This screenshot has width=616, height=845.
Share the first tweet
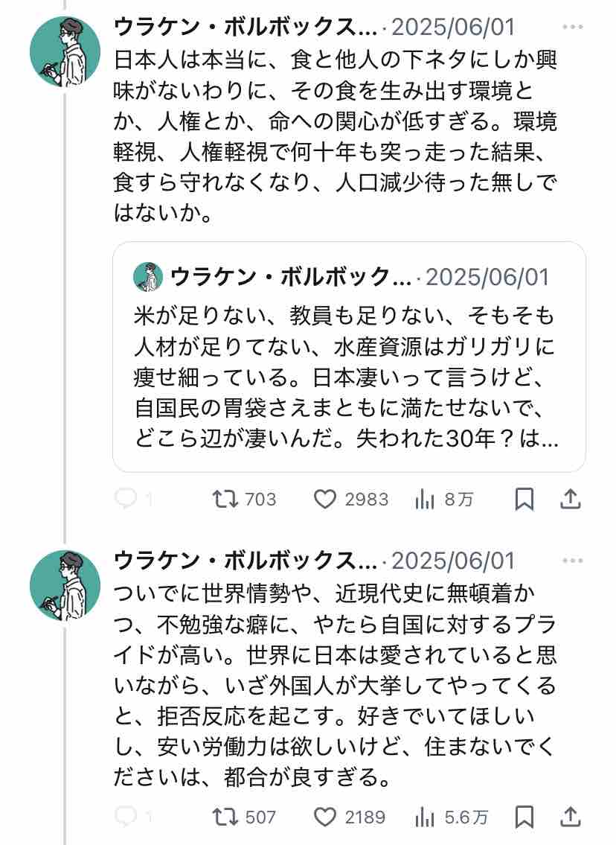[570, 500]
